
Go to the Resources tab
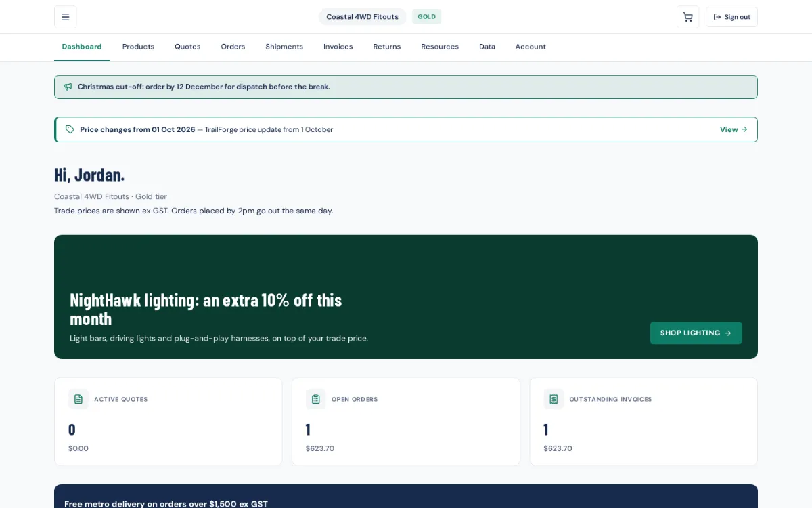point(440,47)
